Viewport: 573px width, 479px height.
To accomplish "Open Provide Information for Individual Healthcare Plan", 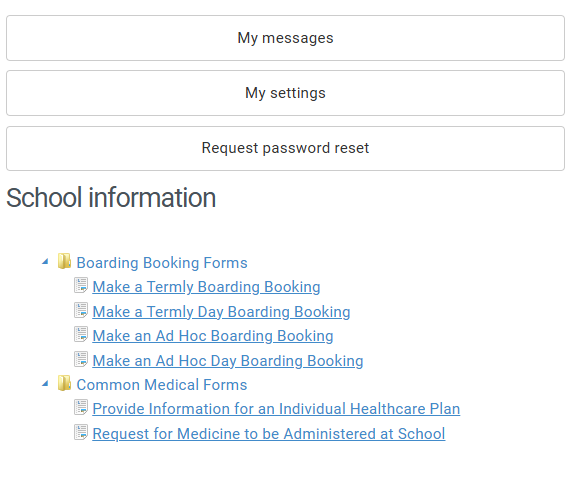I will click(x=276, y=409).
